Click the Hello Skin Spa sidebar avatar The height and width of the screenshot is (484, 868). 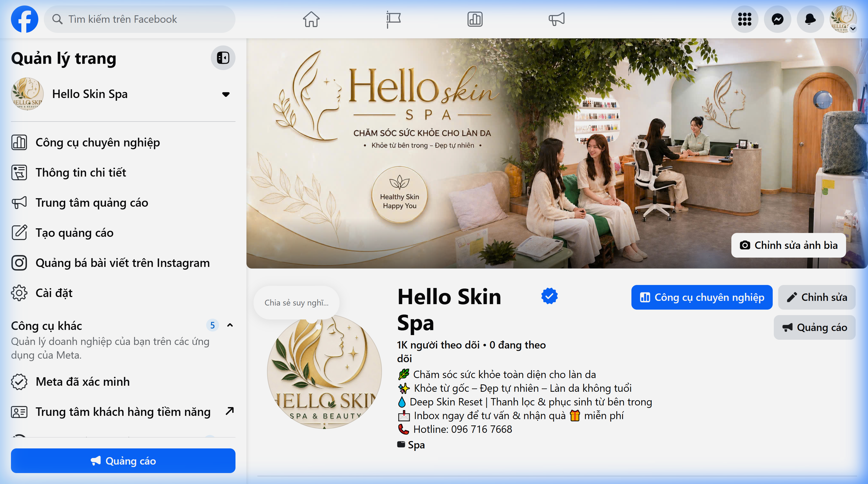pyautogui.click(x=27, y=94)
